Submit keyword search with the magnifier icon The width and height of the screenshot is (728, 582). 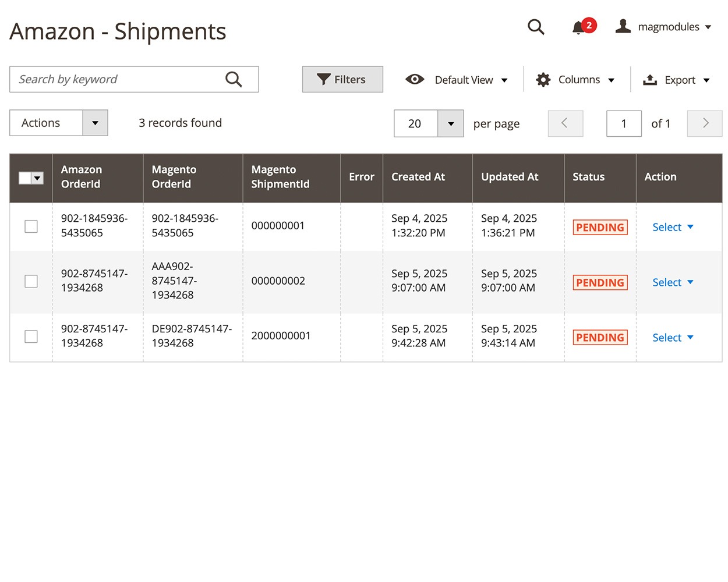[234, 79]
